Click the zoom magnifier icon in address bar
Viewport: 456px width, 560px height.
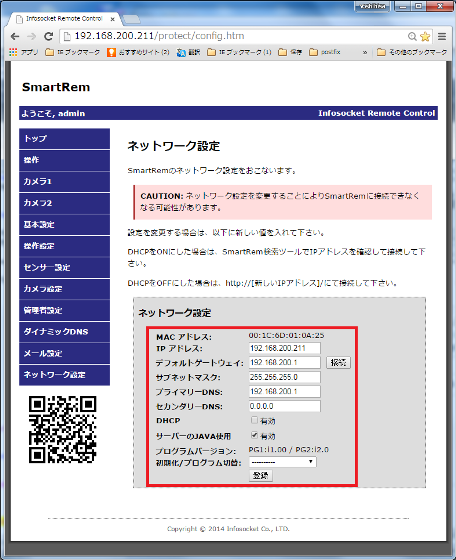pos(412,36)
